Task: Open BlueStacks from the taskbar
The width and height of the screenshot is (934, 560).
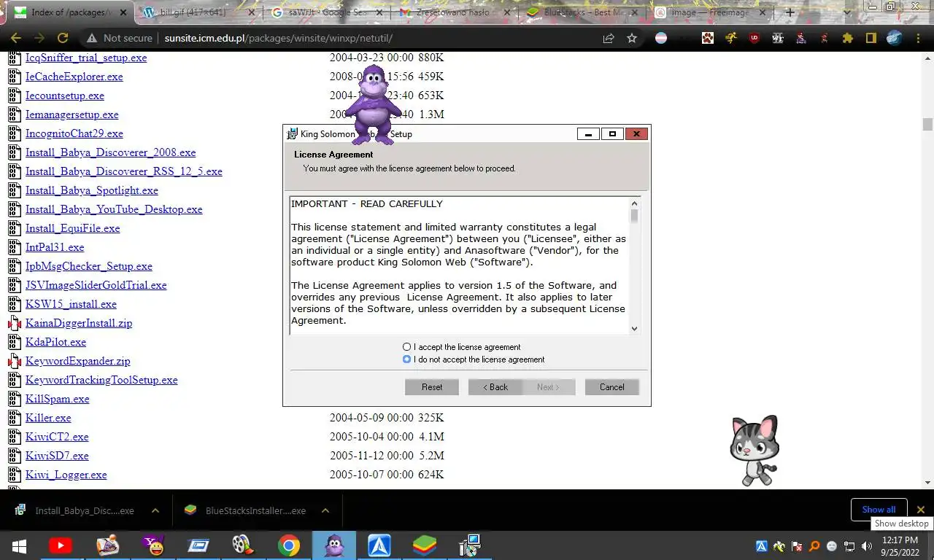Action: tap(425, 545)
